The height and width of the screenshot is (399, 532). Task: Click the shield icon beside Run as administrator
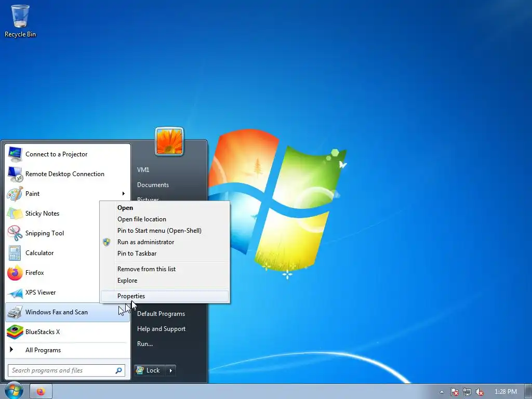107,242
